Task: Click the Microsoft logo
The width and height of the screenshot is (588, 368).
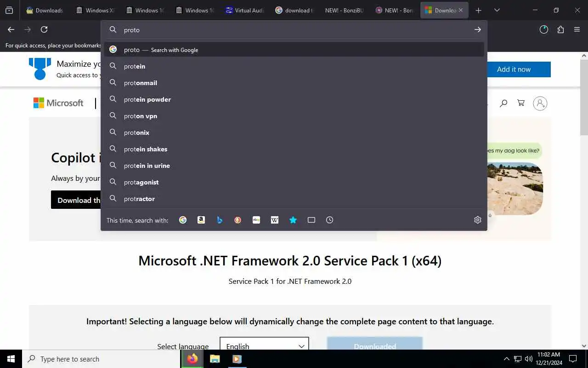Action: pos(58,103)
